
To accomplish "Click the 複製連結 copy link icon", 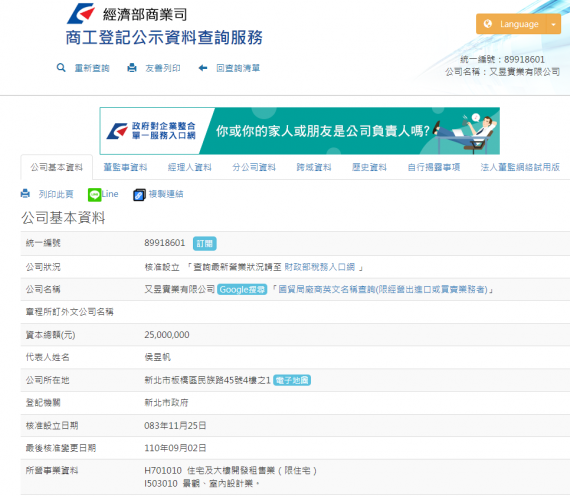I will pos(139,195).
